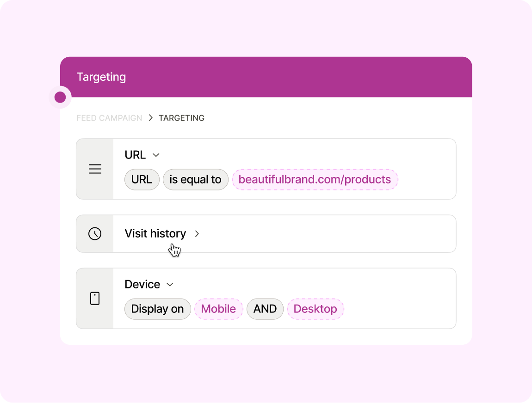Click the Visit history rule label
Screen dimensions: 532x403
155,233
